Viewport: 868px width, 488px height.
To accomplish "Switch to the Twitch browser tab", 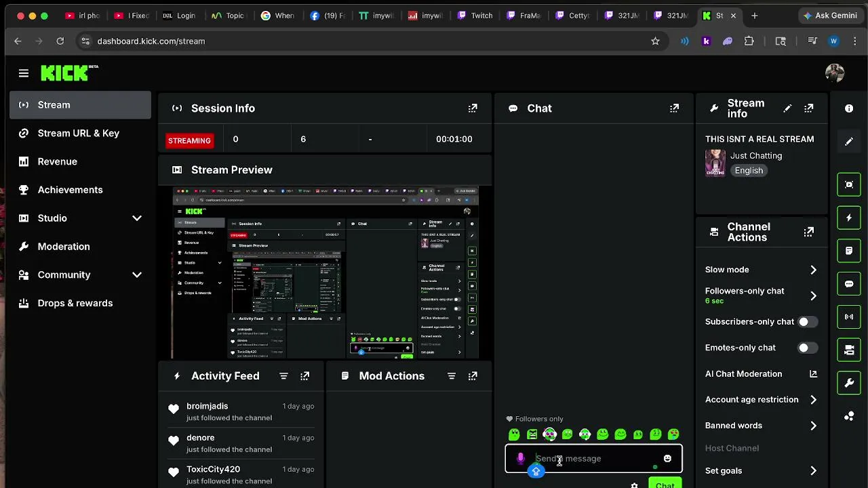I will tap(475, 16).
